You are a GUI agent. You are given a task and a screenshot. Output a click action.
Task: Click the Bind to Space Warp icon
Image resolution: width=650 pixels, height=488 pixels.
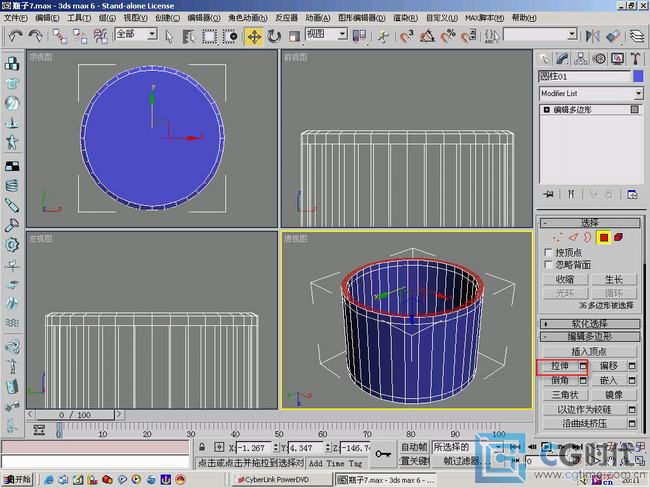click(x=100, y=36)
